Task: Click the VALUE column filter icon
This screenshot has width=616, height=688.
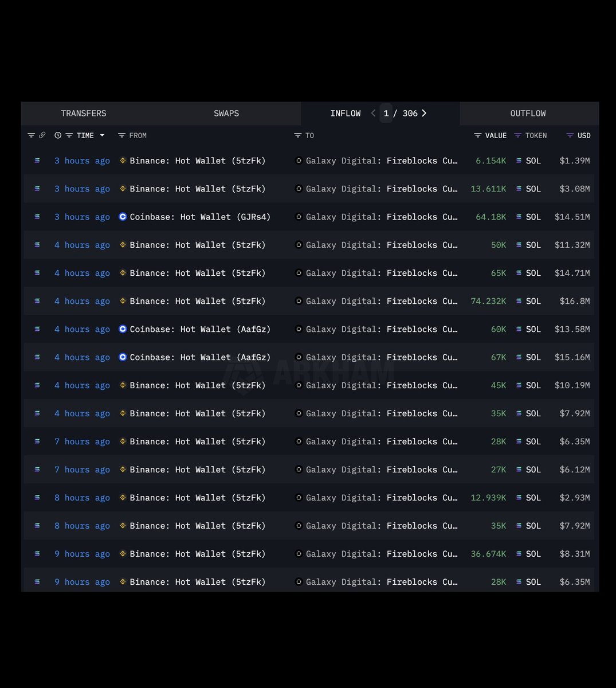Action: pyautogui.click(x=477, y=135)
